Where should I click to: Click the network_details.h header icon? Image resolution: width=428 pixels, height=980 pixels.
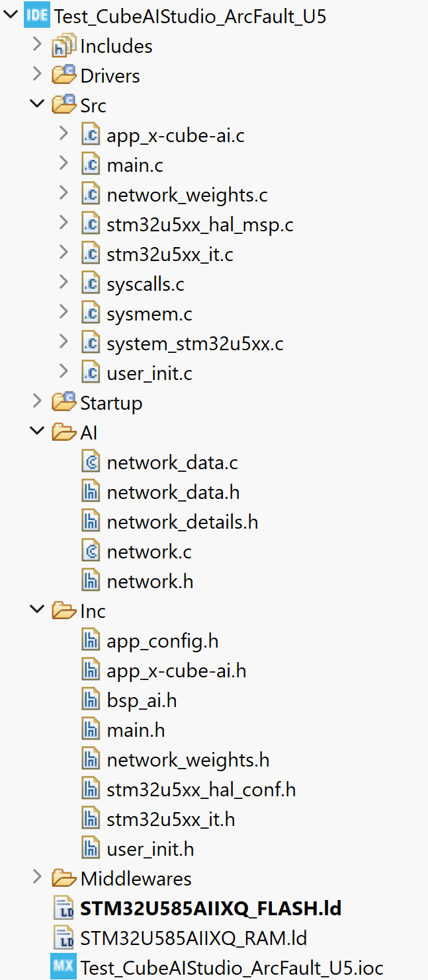tap(91, 521)
